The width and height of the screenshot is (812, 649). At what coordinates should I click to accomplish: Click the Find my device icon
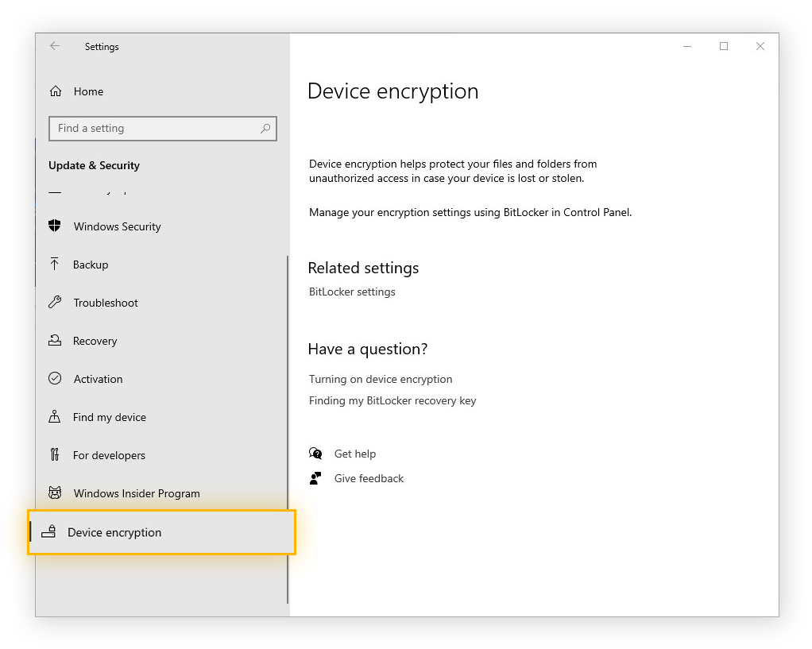55,416
